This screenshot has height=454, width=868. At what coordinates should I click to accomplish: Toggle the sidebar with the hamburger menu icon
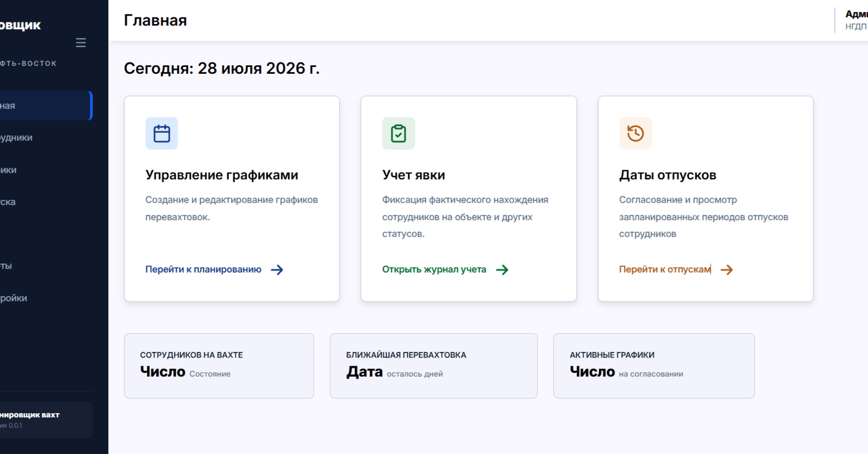pyautogui.click(x=81, y=43)
